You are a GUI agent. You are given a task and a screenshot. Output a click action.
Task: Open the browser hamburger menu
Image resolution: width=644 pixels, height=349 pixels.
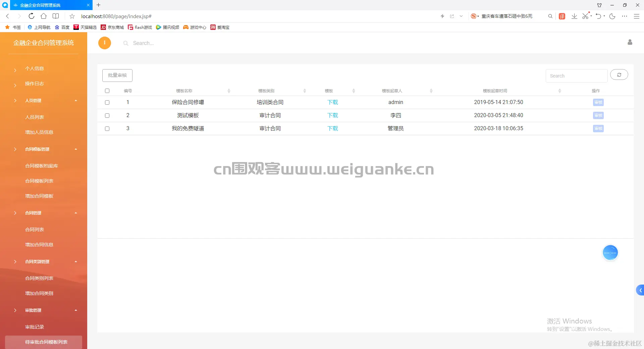pyautogui.click(x=636, y=16)
